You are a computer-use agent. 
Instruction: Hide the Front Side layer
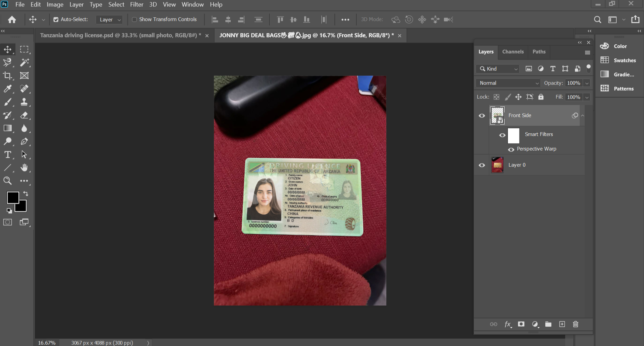pyautogui.click(x=482, y=116)
